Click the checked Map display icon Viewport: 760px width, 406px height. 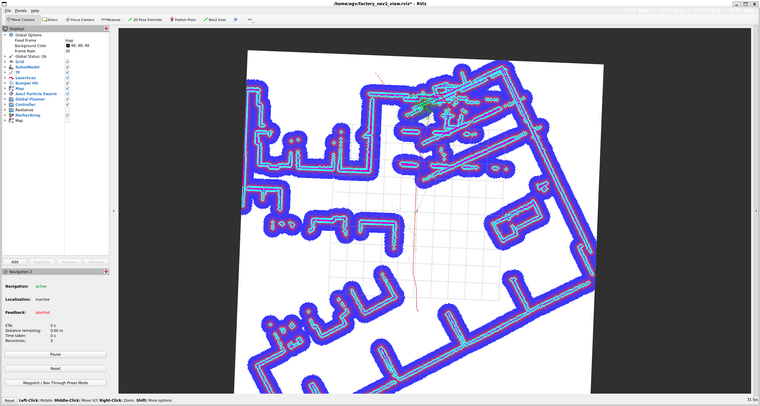coord(11,89)
